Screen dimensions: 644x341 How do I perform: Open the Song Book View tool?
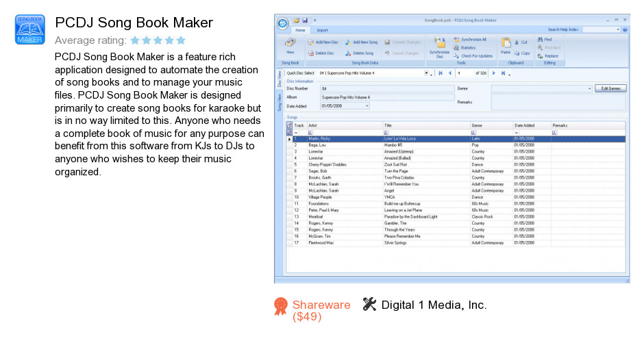point(290,46)
